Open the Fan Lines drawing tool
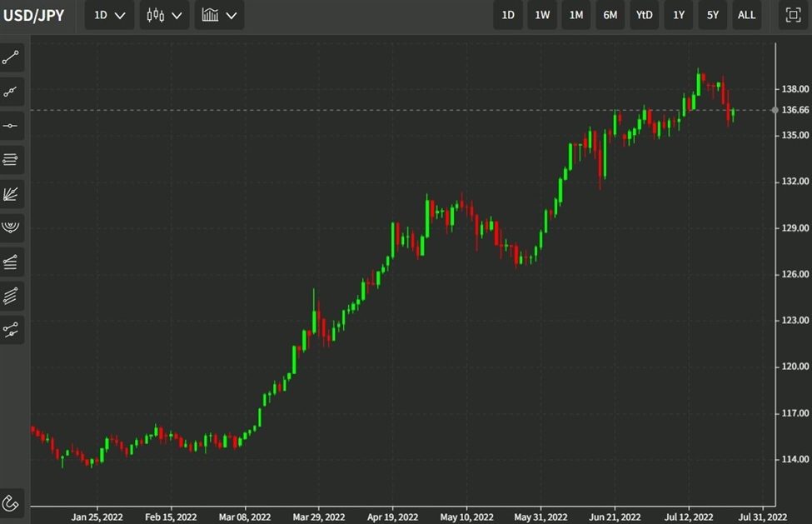The image size is (812, 524). click(x=12, y=194)
